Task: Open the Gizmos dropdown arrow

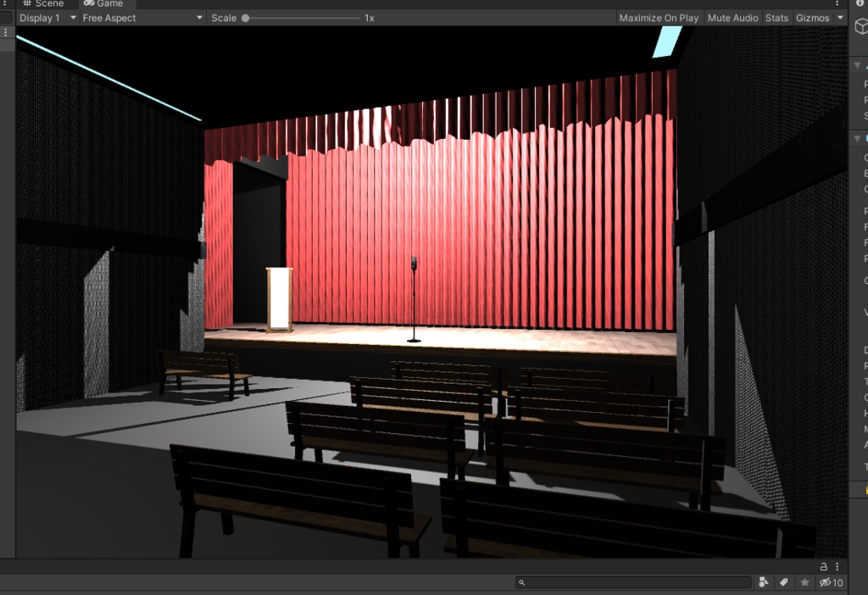Action: 840,17
